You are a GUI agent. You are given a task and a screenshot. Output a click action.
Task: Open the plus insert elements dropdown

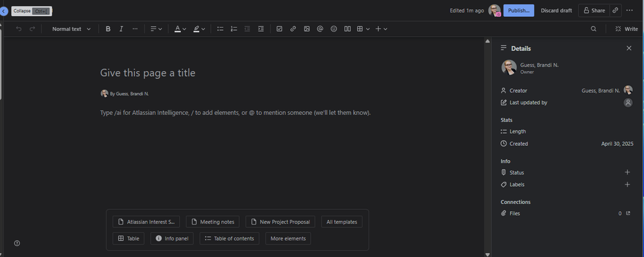(x=382, y=29)
